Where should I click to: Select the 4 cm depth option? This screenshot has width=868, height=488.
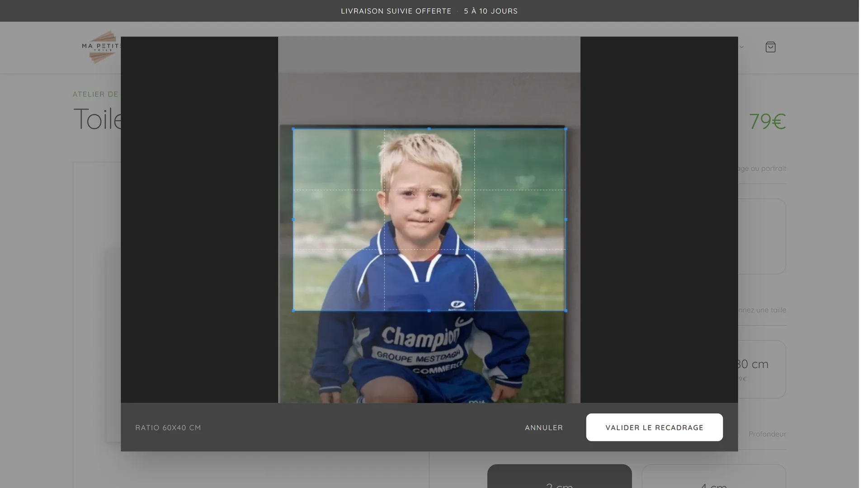(714, 476)
